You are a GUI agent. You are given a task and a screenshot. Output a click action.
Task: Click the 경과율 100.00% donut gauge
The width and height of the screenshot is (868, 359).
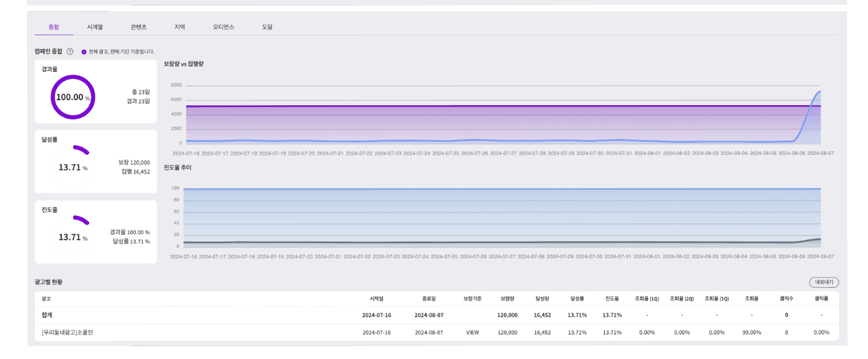73,97
